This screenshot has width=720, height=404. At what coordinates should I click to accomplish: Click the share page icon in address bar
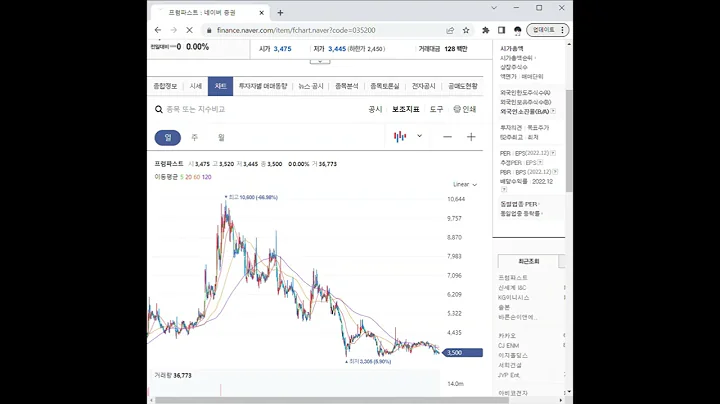tap(450, 30)
